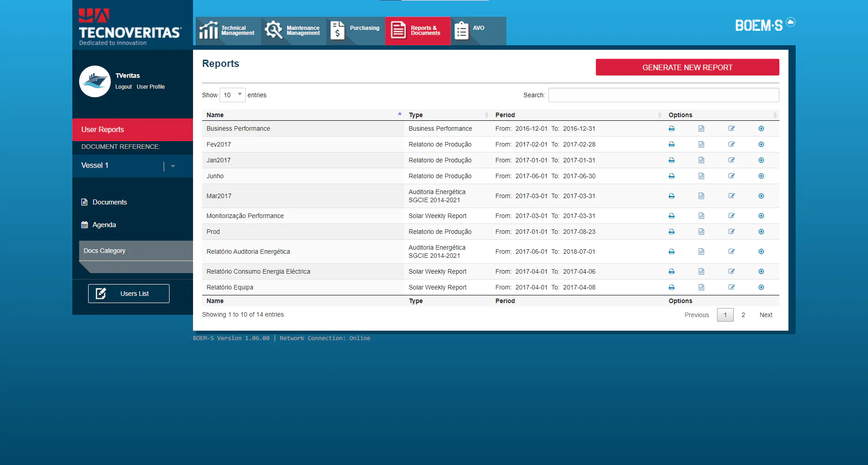Print the Junho report
The height and width of the screenshot is (465, 868).
coord(671,176)
